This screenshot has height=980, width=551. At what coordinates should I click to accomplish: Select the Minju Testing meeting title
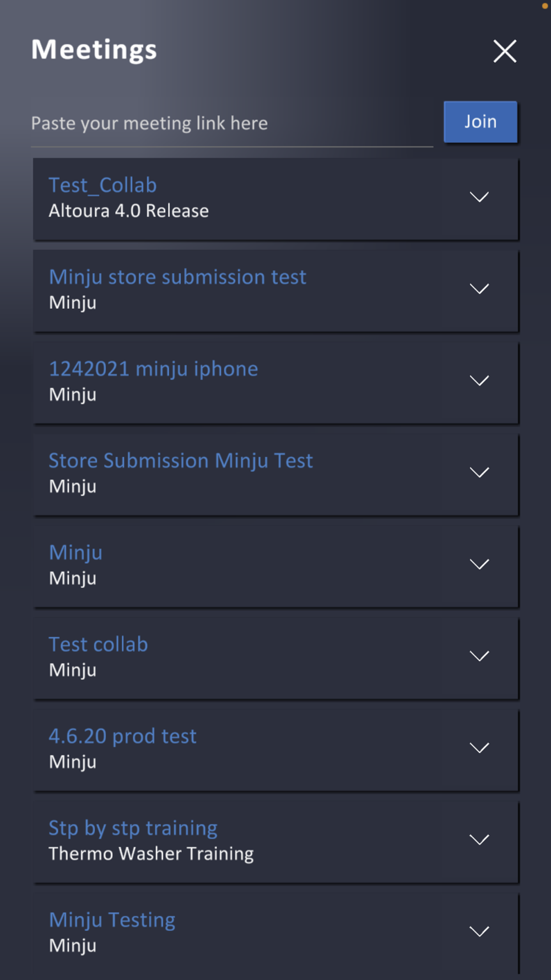point(112,920)
